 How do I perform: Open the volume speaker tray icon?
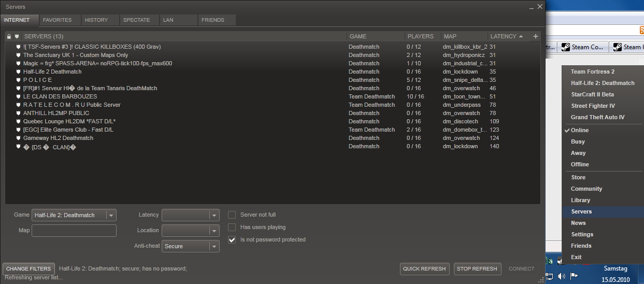(x=562, y=276)
